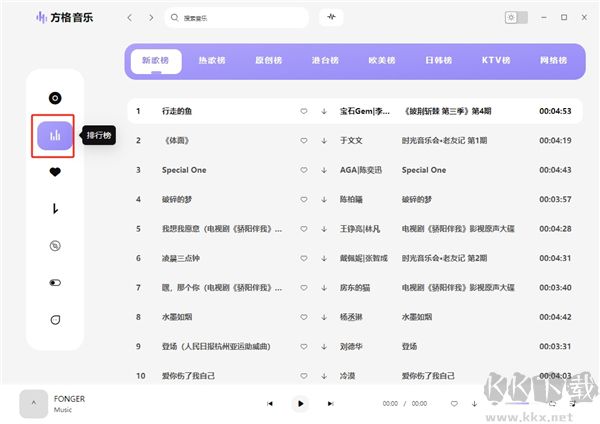This screenshot has width=600, height=424.
Task: Skip to previous track
Action: [x=270, y=403]
